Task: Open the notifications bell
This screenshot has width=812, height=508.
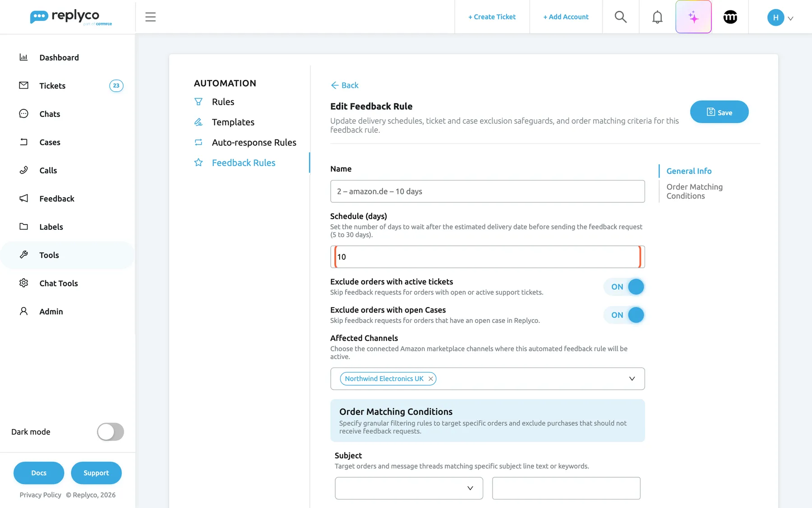Action: (x=657, y=17)
